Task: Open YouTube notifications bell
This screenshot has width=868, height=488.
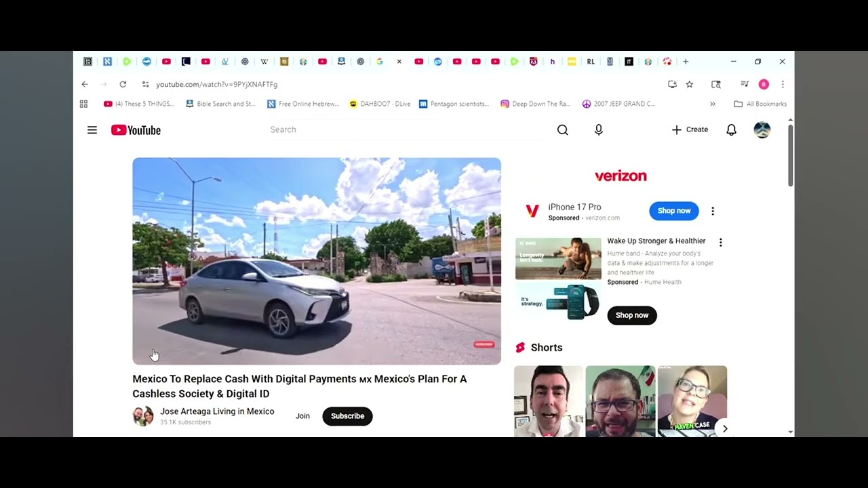Action: click(x=731, y=130)
